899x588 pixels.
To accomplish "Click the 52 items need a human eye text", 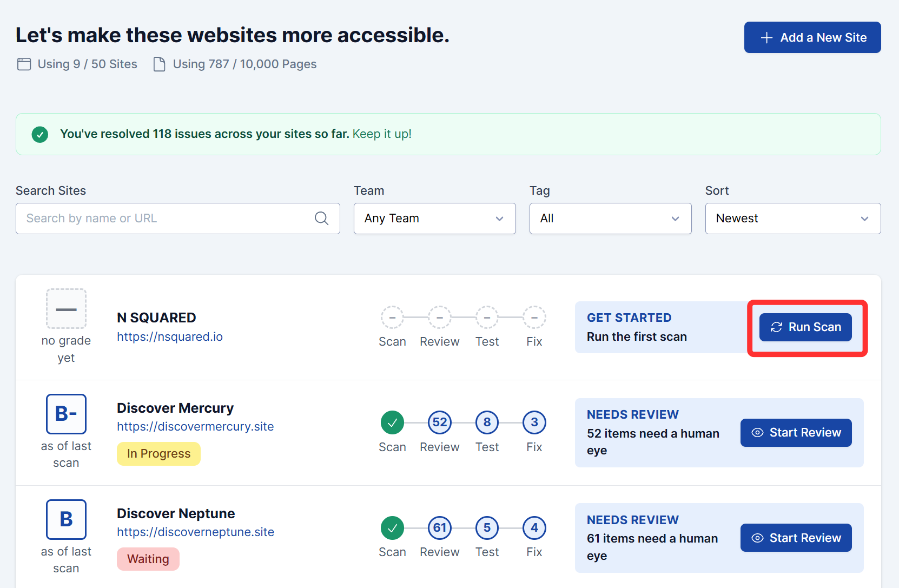I will (653, 442).
